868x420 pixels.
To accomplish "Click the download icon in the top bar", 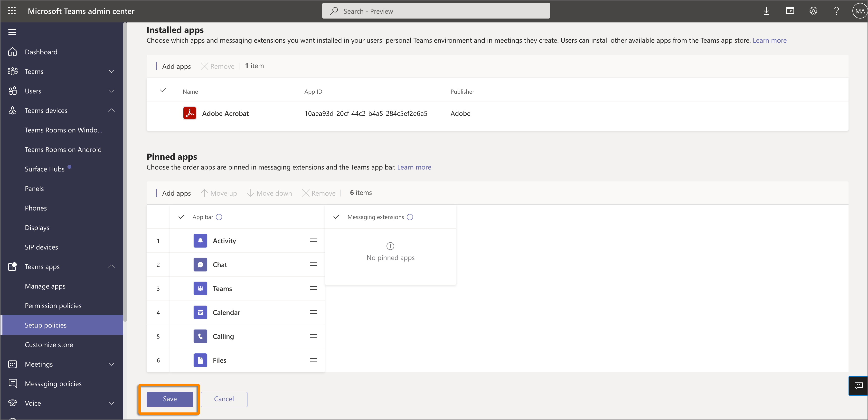I will tap(766, 10).
